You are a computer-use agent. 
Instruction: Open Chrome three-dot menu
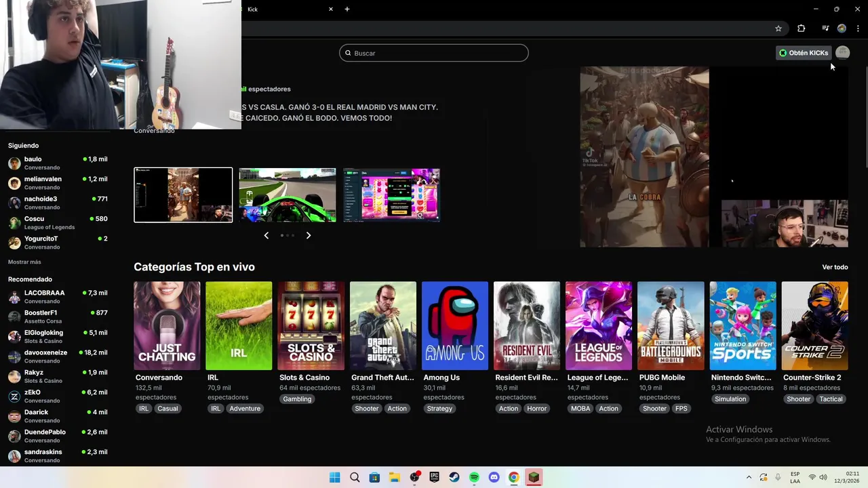point(858,28)
